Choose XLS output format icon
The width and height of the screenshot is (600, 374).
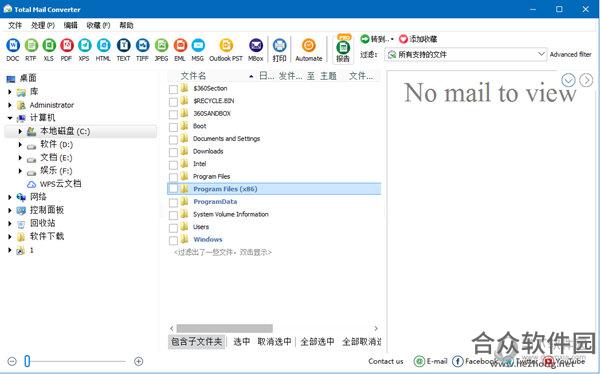49,45
